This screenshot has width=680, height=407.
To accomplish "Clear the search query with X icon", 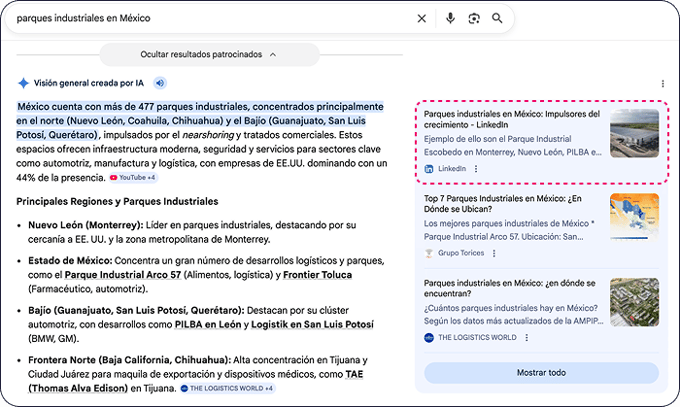I will click(422, 18).
